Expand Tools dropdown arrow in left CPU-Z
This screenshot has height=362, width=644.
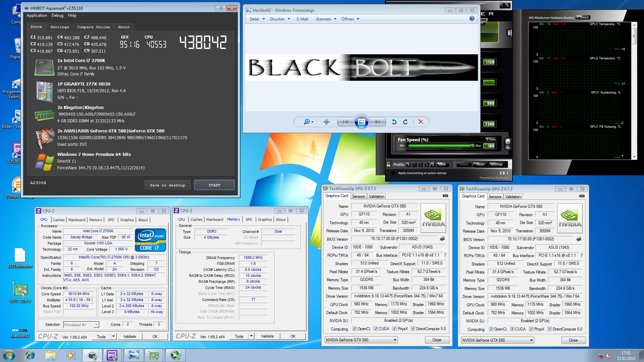coord(113,337)
